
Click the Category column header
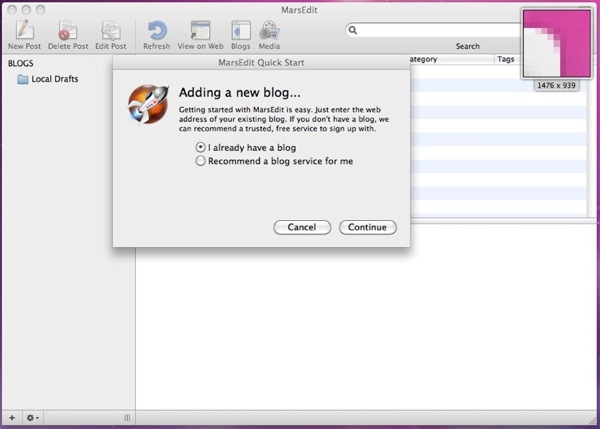[x=452, y=59]
